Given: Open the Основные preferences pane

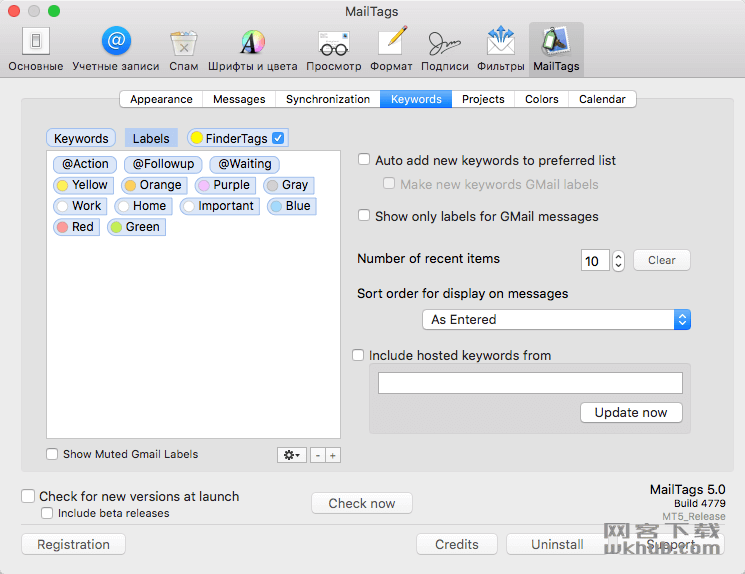Looking at the screenshot, I should [36, 49].
